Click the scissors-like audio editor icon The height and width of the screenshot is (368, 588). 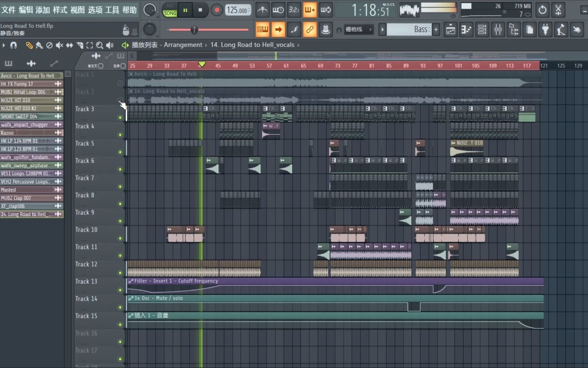(558, 10)
